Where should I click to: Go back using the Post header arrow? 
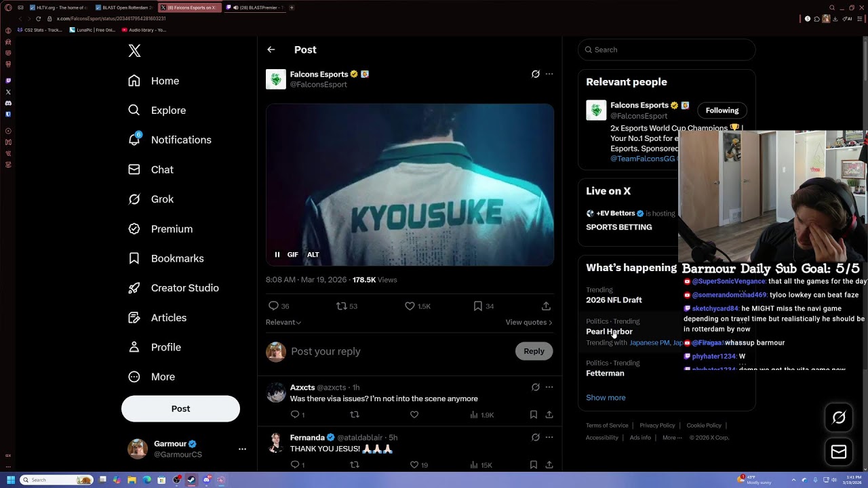click(x=271, y=49)
